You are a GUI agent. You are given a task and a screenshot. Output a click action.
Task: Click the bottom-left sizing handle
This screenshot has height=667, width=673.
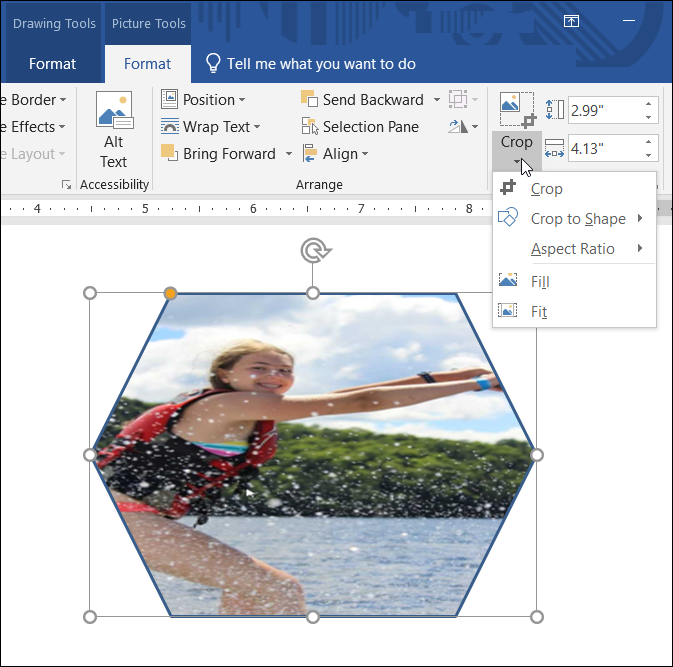(x=90, y=617)
